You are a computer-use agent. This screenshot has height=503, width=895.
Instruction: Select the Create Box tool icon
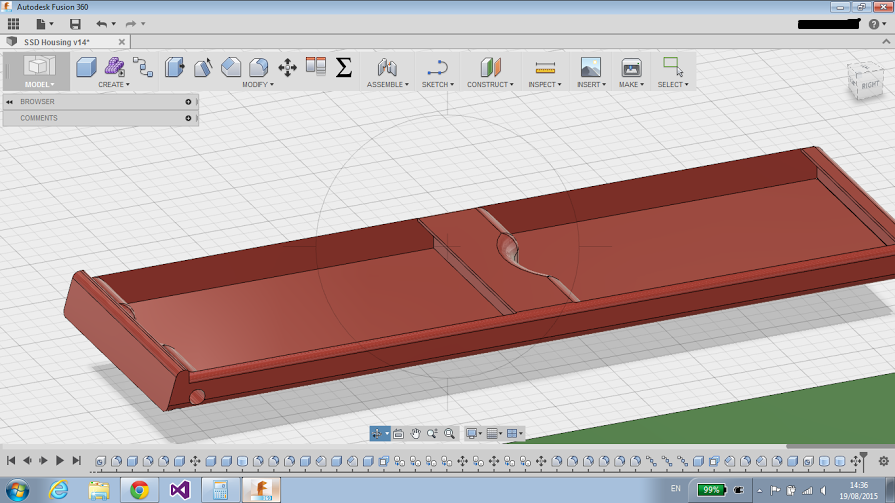coord(86,67)
